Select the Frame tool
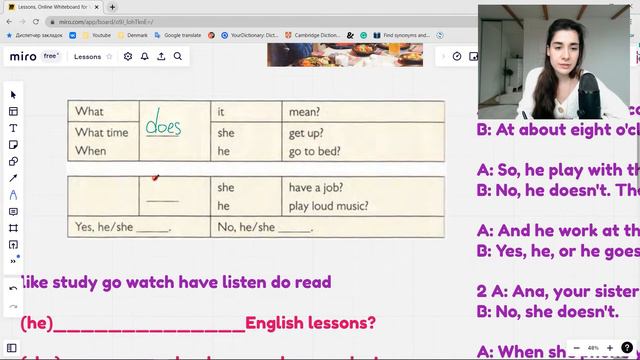Screen dimensions: 640x360 point(13,228)
